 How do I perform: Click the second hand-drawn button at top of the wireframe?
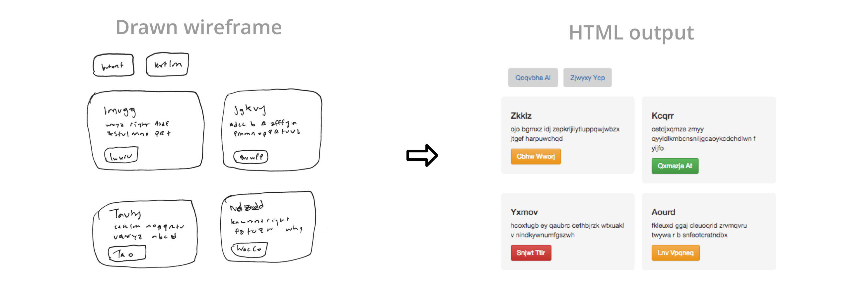pos(167,64)
